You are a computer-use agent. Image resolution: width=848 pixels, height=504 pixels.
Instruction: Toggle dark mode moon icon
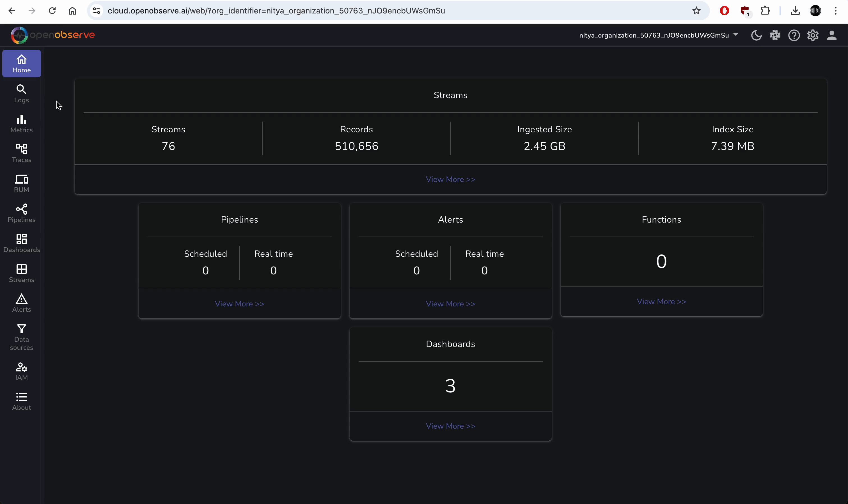756,35
